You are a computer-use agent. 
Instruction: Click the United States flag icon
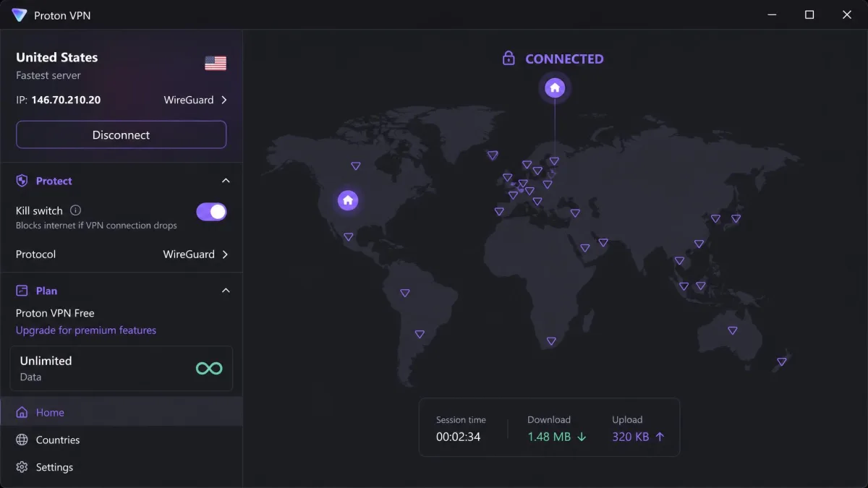[216, 64]
